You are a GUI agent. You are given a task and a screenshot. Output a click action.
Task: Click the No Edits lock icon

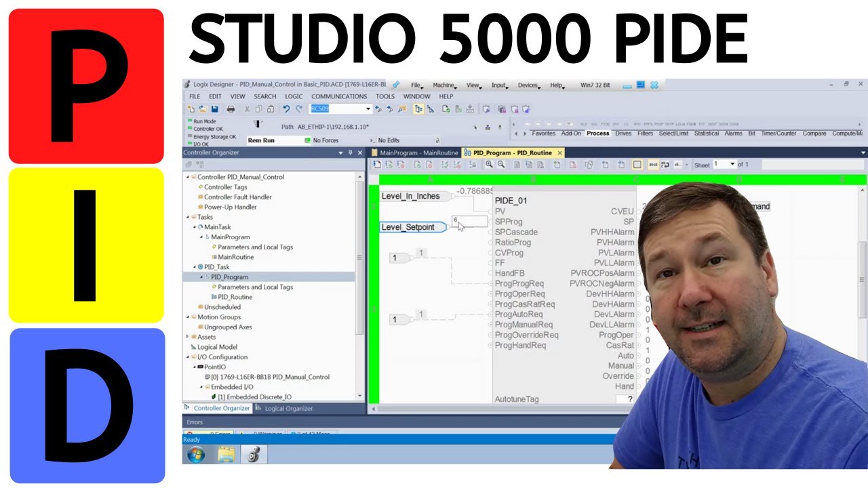(437, 140)
